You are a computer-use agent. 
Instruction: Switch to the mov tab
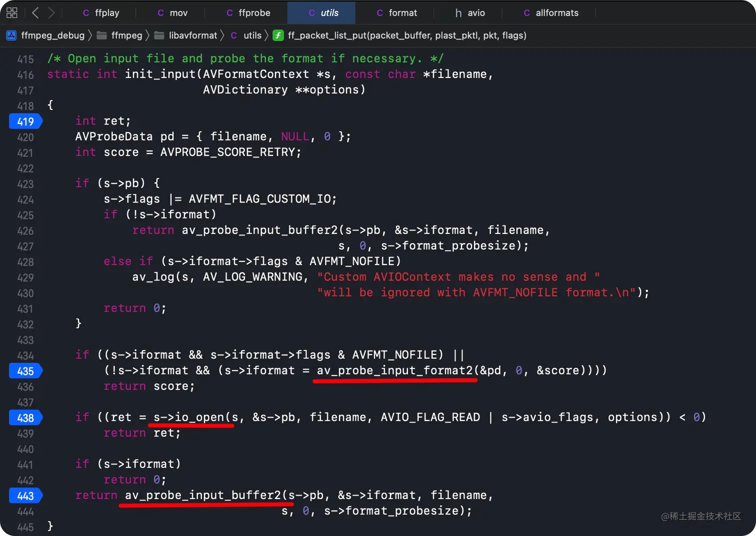[172, 12]
